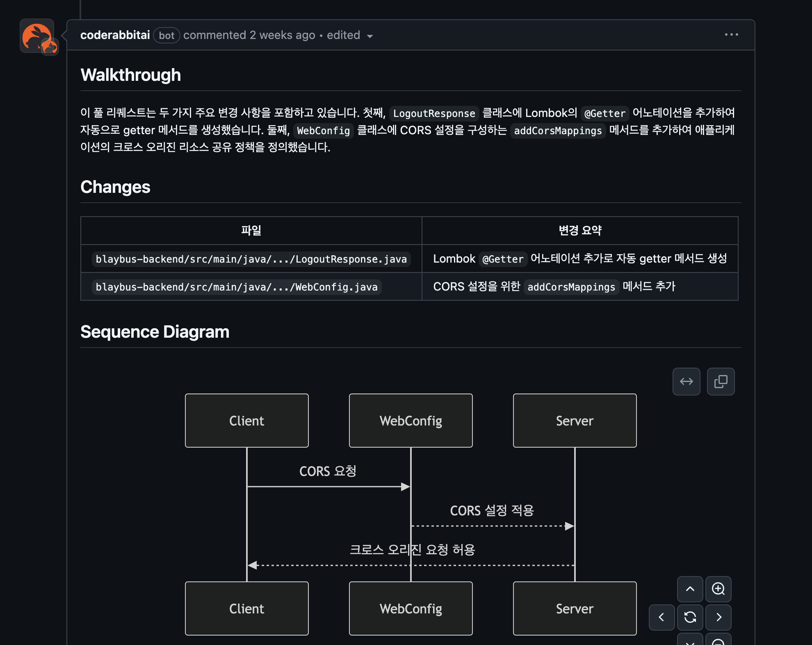Click the commented 2 weeks ago timestamp
The width and height of the screenshot is (812, 645).
(x=249, y=35)
